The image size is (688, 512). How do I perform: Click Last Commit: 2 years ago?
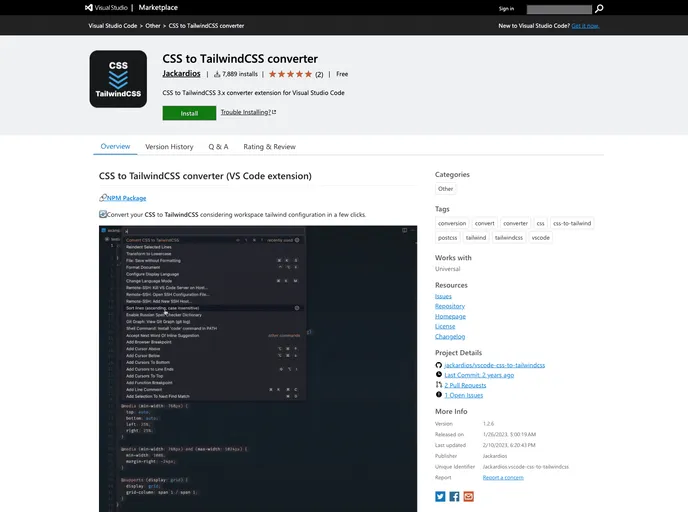[479, 375]
